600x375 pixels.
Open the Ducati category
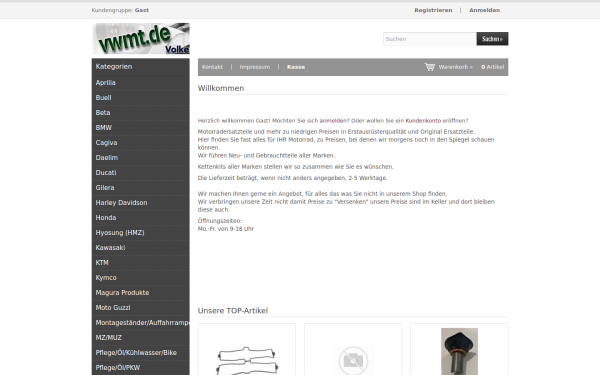tap(140, 173)
